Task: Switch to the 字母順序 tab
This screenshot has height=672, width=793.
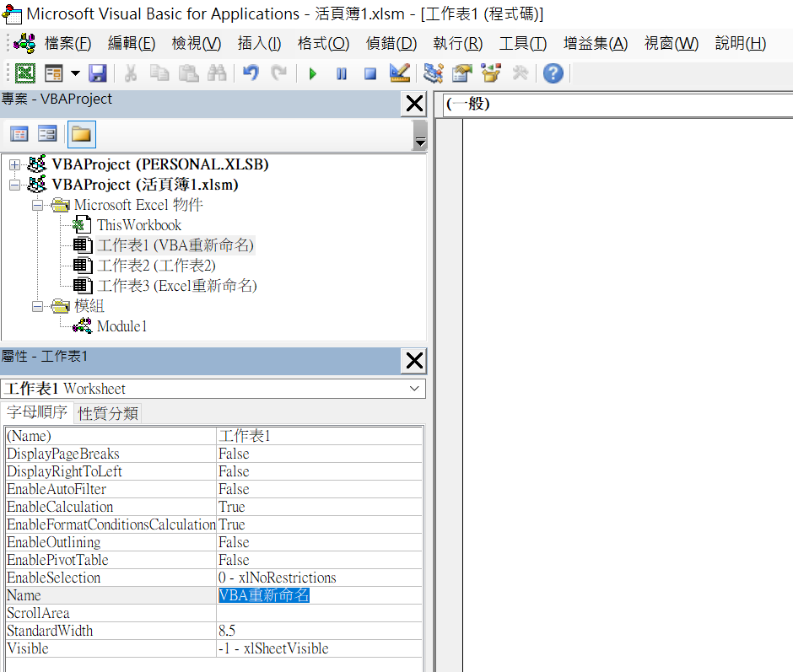Action: tap(37, 412)
